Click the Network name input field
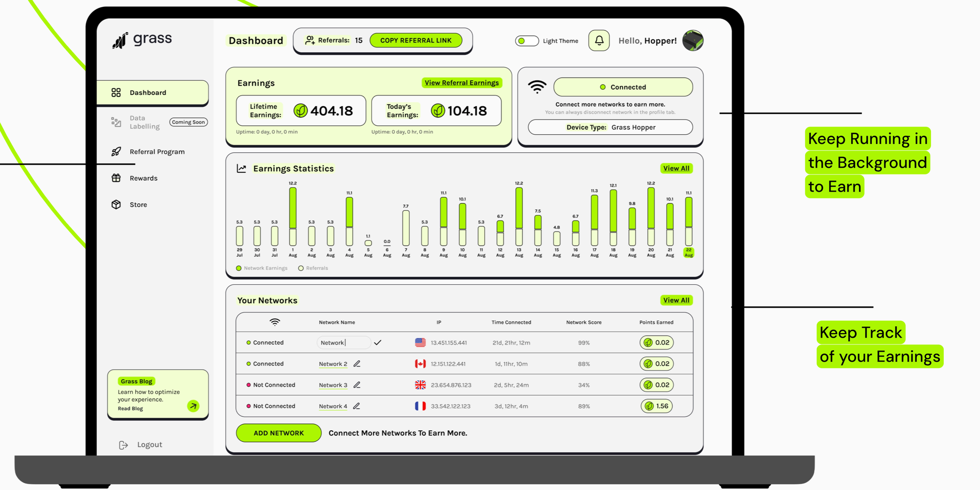The image size is (980, 490). (343, 343)
